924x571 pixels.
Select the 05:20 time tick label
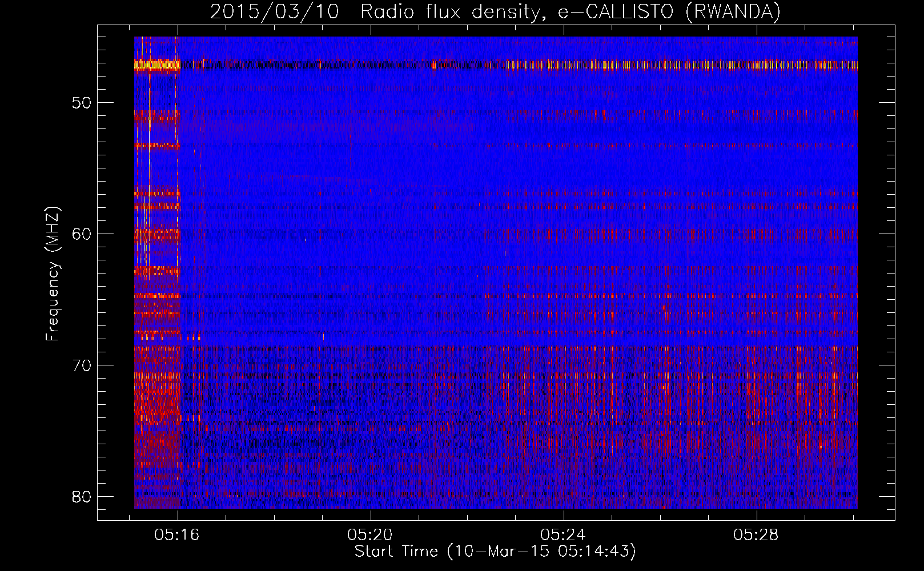coord(370,535)
